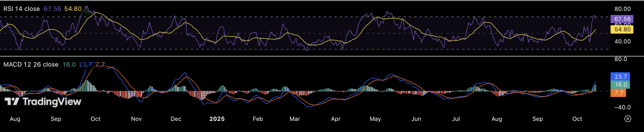Click the Mar label on time axis
The width and height of the screenshot is (644, 132).
[295, 119]
